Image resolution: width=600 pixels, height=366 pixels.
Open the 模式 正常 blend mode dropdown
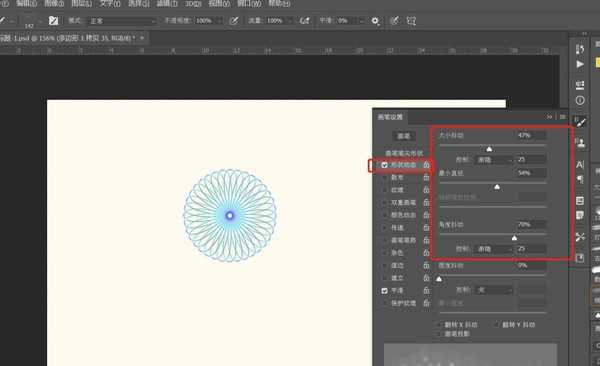coord(122,21)
